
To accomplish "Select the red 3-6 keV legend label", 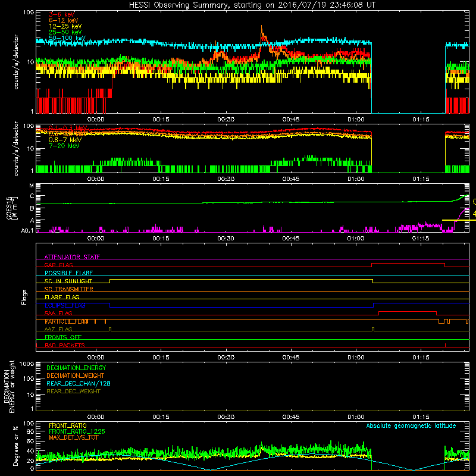I will pos(62,14).
